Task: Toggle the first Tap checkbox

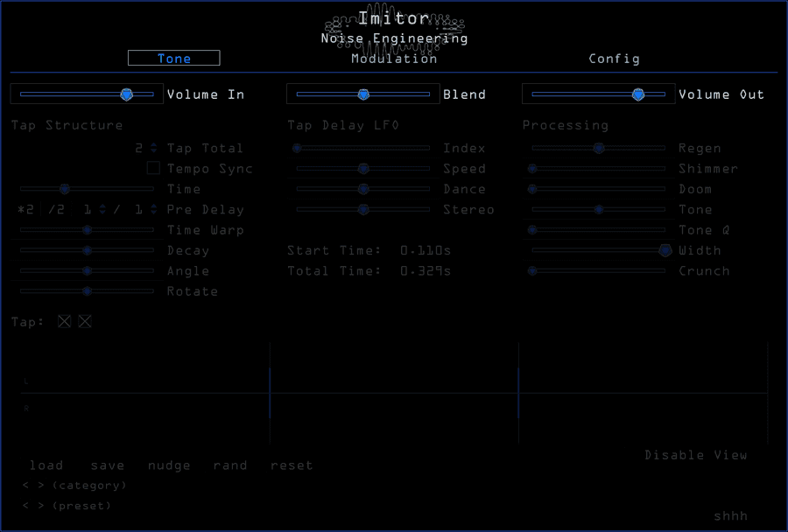Action: [64, 321]
